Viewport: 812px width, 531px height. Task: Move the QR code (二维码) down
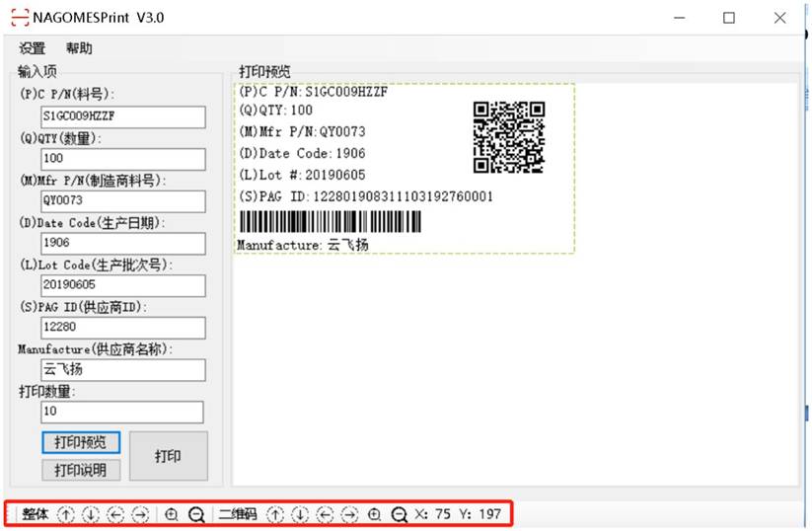click(x=301, y=514)
